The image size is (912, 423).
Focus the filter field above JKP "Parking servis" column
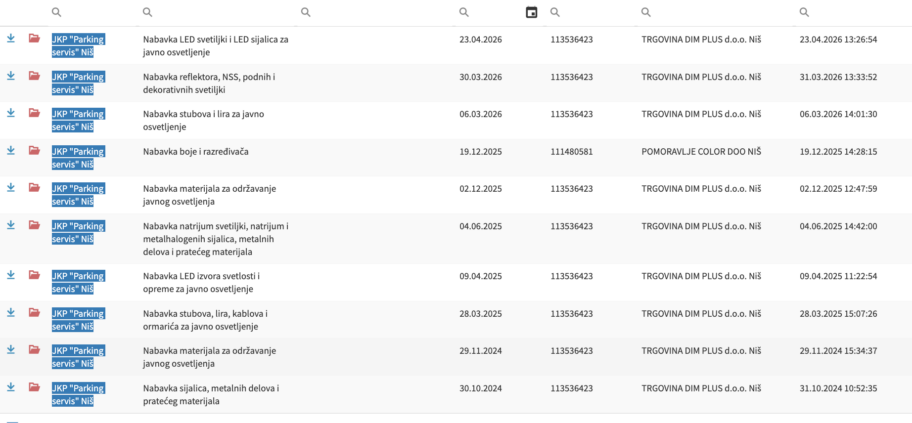pyautogui.click(x=91, y=13)
